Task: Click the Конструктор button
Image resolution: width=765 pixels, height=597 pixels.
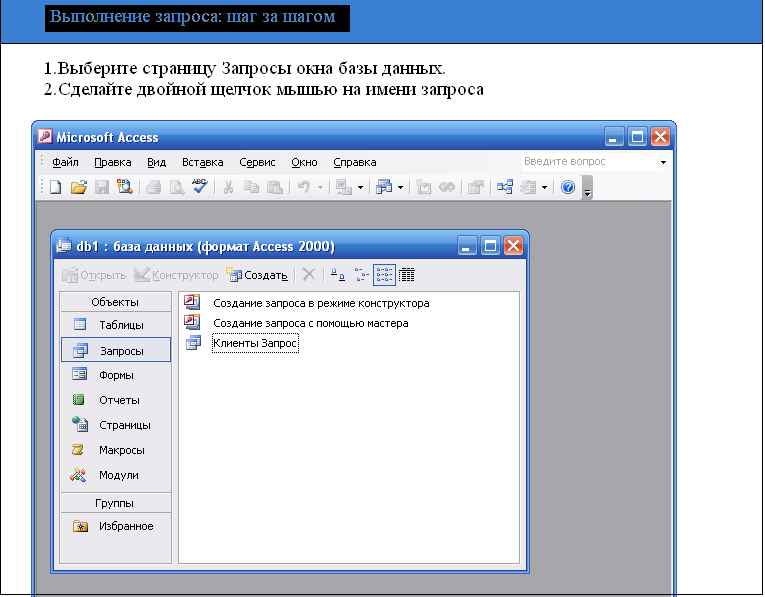Action: (176, 275)
